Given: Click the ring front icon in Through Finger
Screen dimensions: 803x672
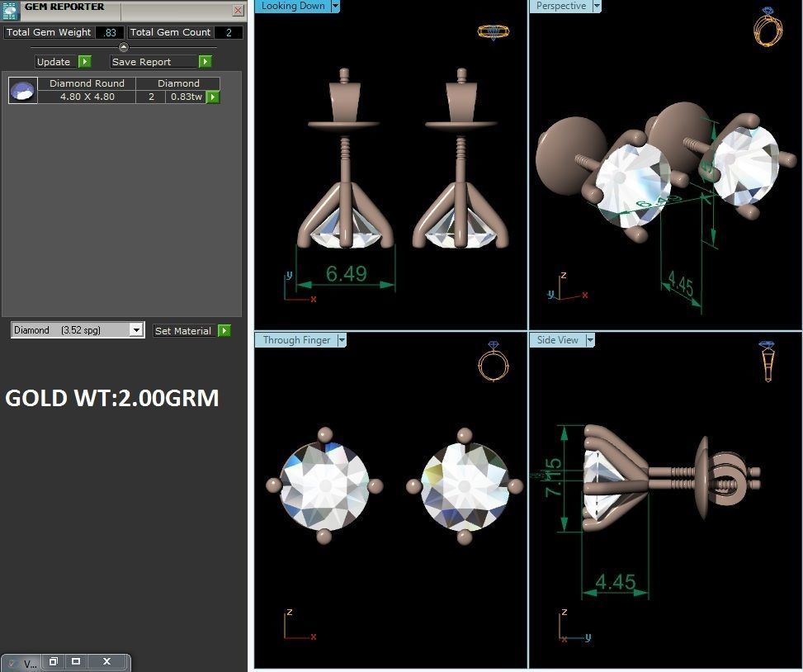Looking at the screenshot, I should point(494,361).
